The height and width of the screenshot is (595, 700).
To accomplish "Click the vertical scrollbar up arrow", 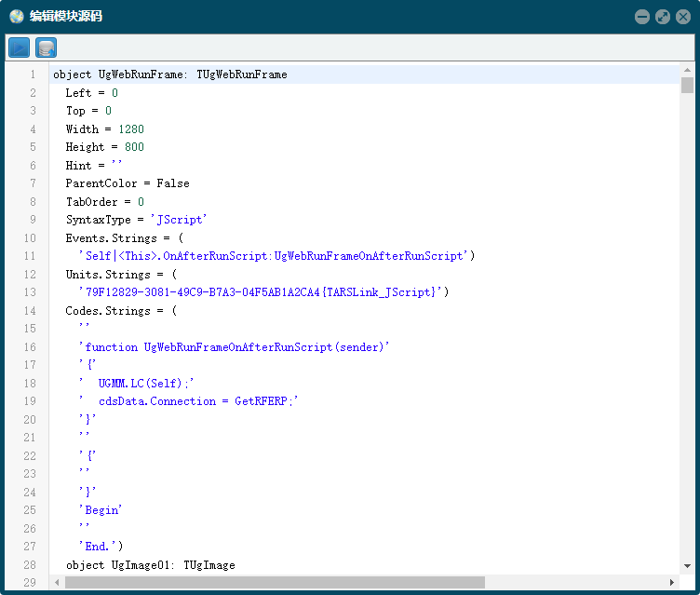I will pos(687,70).
